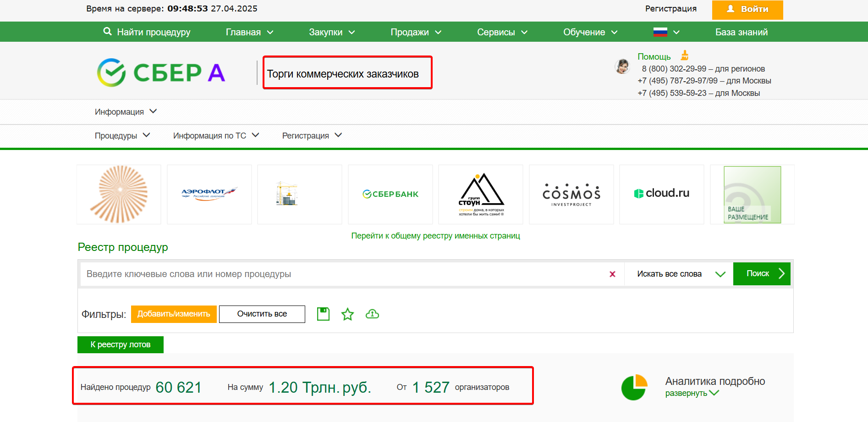Open the Сбербанк logo tile
The height and width of the screenshot is (428, 868).
coord(390,195)
